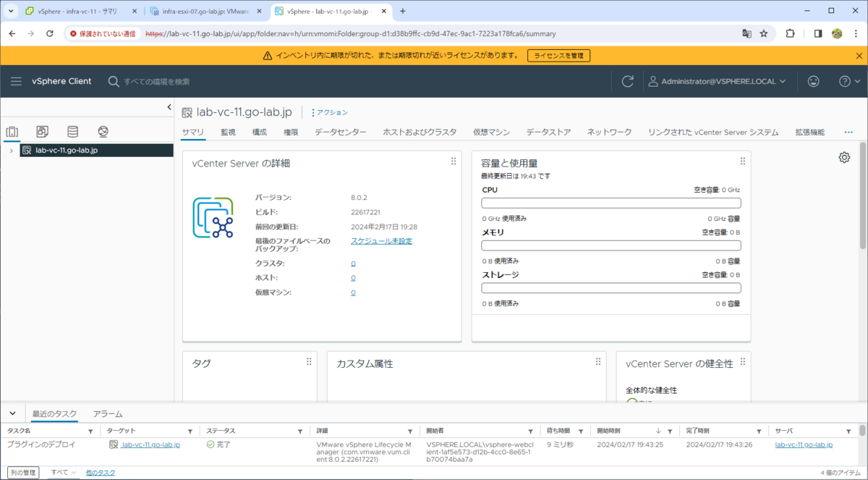Open the サマリ tab
This screenshot has height=480, width=868.
[x=192, y=132]
